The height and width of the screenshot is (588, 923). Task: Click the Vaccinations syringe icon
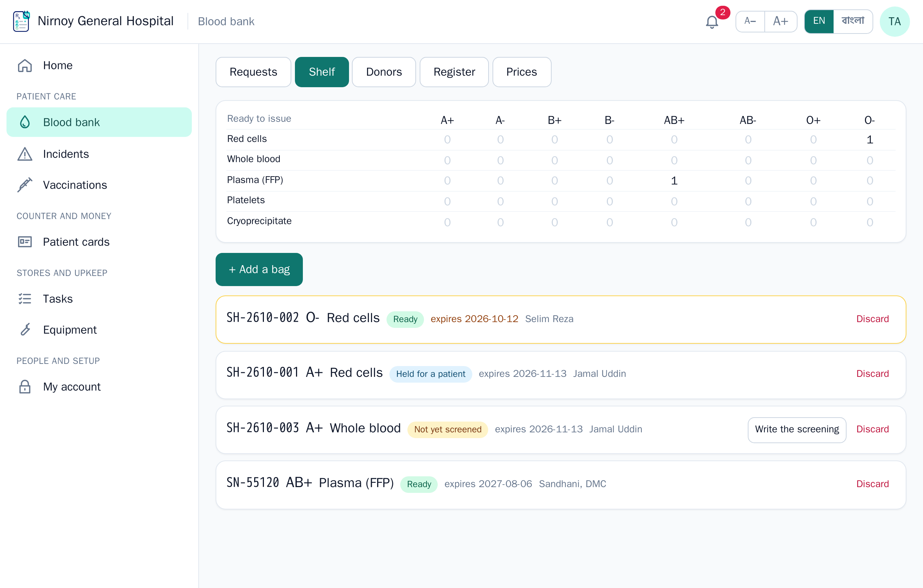[25, 185]
